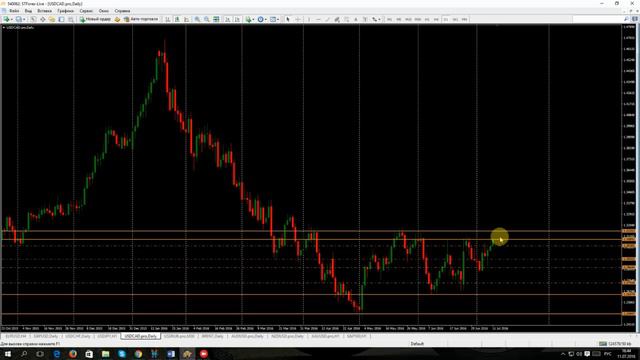Switch timeframe to M1
This screenshot has height=360, width=640.
click(x=389, y=19)
